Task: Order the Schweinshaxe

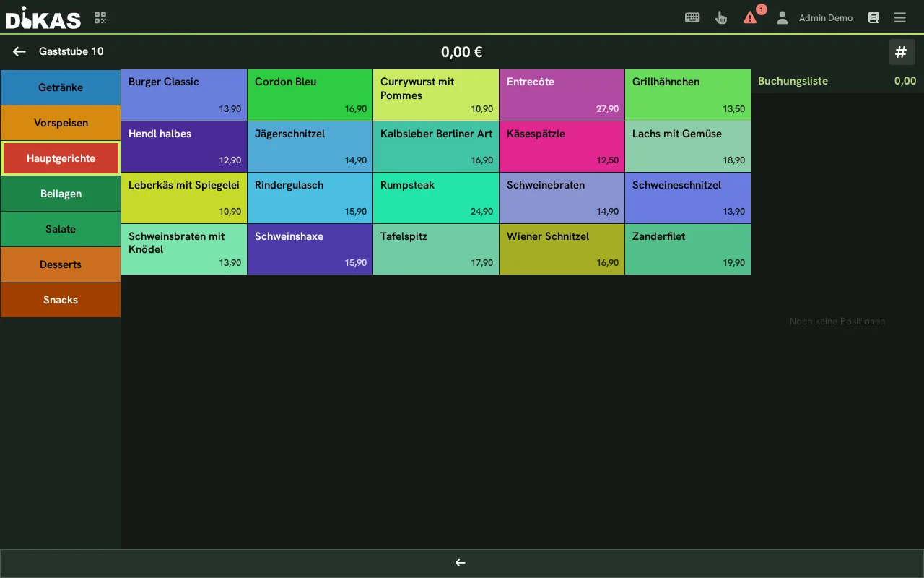Action: [x=310, y=249]
